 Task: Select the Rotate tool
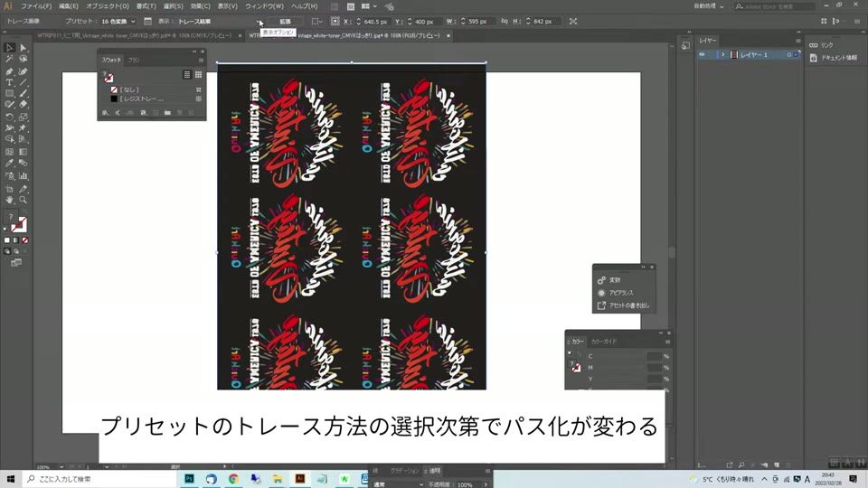[x=9, y=117]
